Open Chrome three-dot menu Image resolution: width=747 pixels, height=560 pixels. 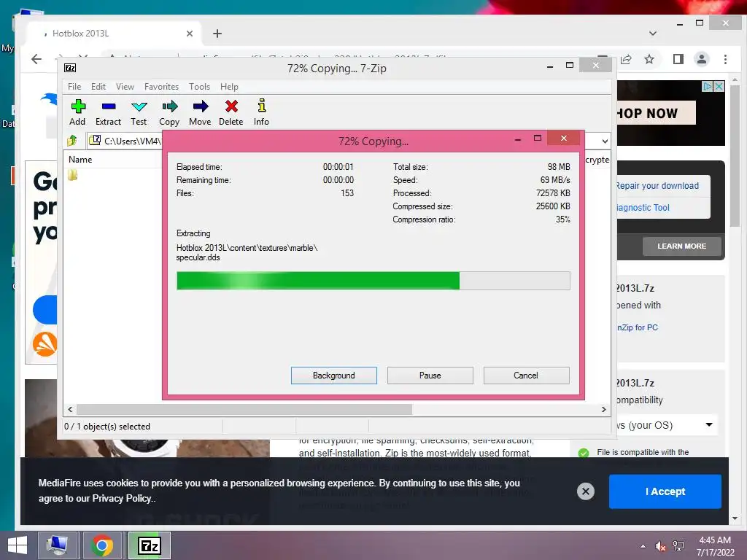[x=725, y=59]
